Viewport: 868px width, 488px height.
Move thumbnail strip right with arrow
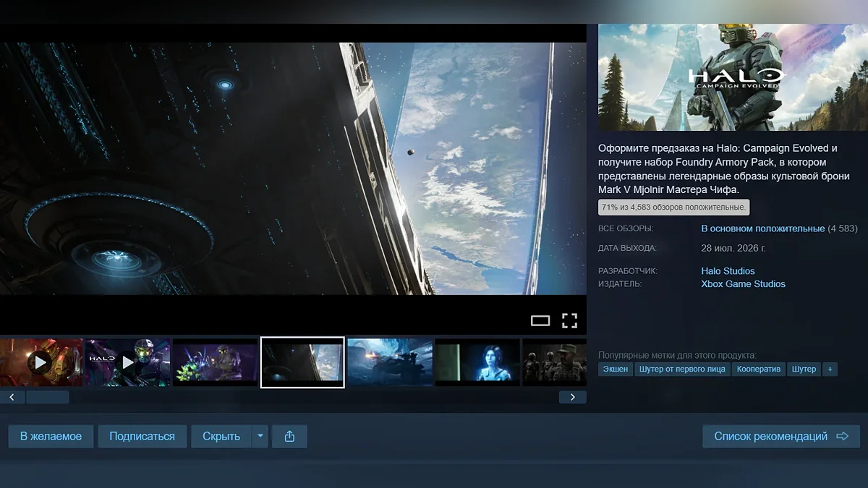pos(573,397)
